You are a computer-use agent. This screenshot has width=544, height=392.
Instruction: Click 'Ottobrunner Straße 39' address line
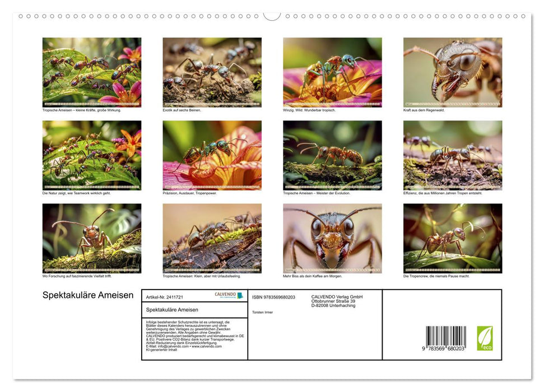pyautogui.click(x=333, y=301)
